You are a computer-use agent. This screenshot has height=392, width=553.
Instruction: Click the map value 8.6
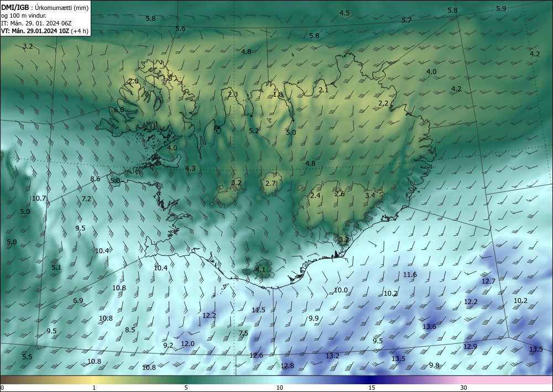(x=95, y=179)
